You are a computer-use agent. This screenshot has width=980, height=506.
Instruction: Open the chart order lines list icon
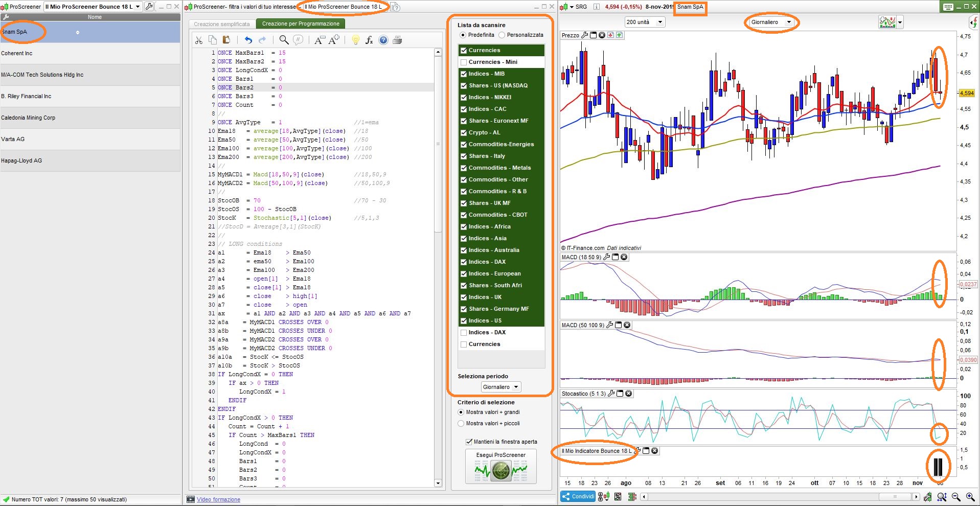click(618, 496)
